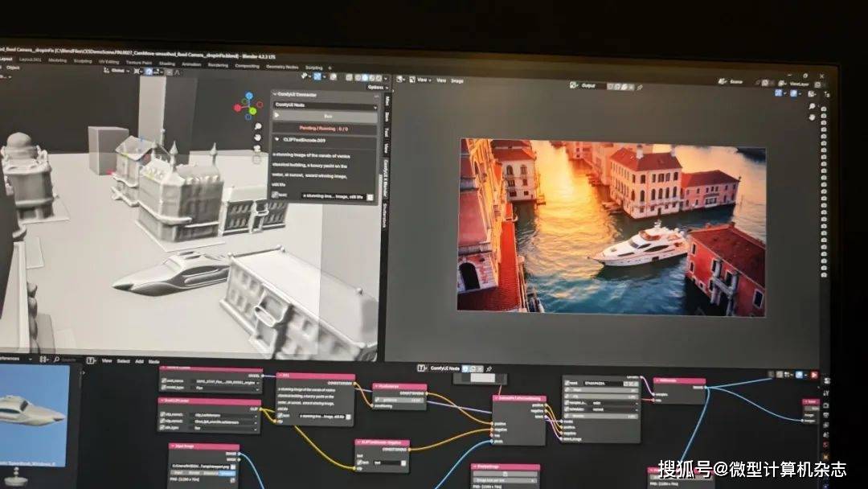This screenshot has width=868, height=489.
Task: Click the 3D viewport zoom magnifier icon
Action: pos(258,127)
